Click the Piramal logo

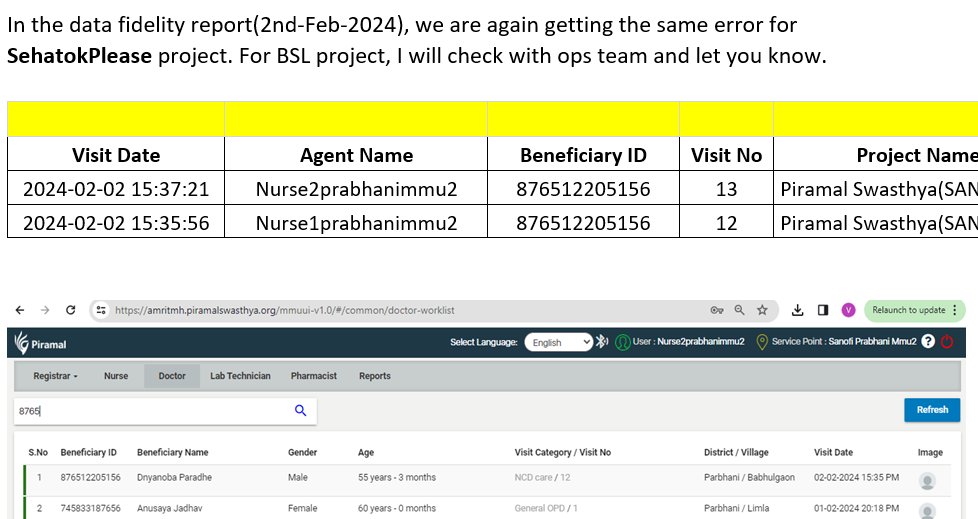41,343
